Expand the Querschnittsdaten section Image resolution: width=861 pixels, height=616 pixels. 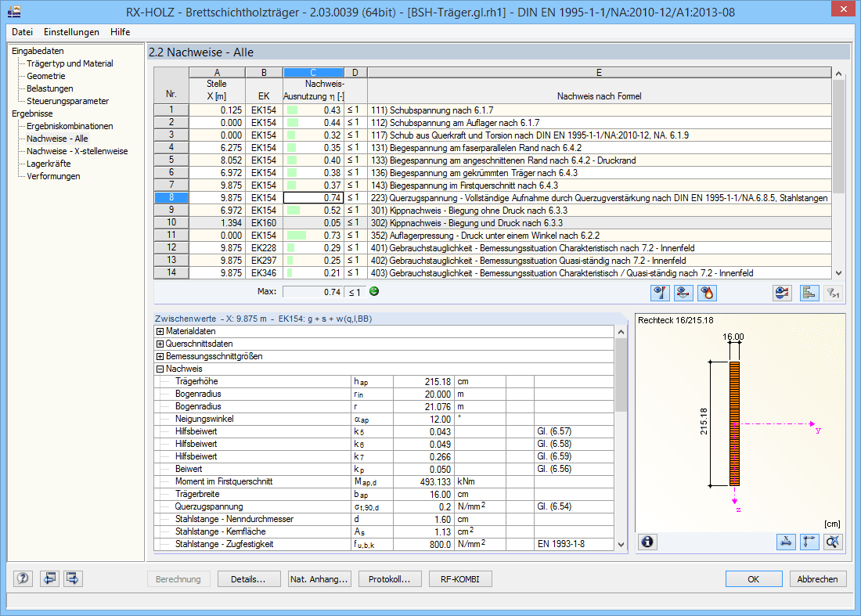click(x=160, y=344)
